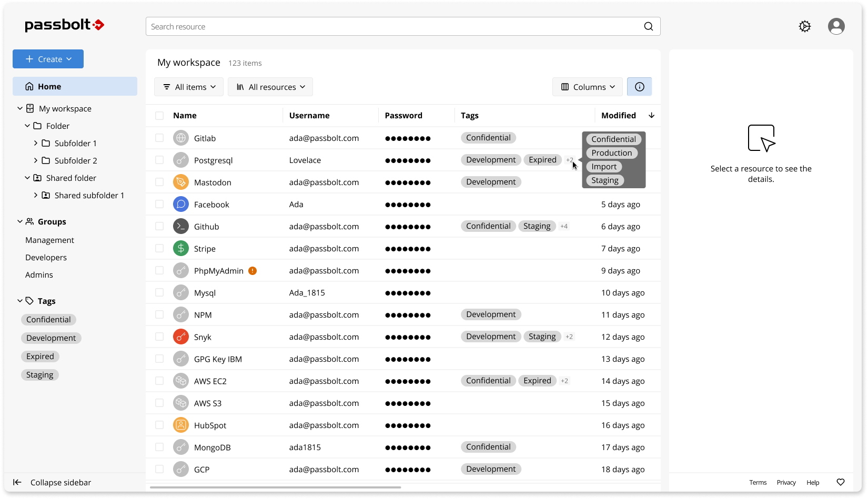Open the Privacy link

(786, 482)
